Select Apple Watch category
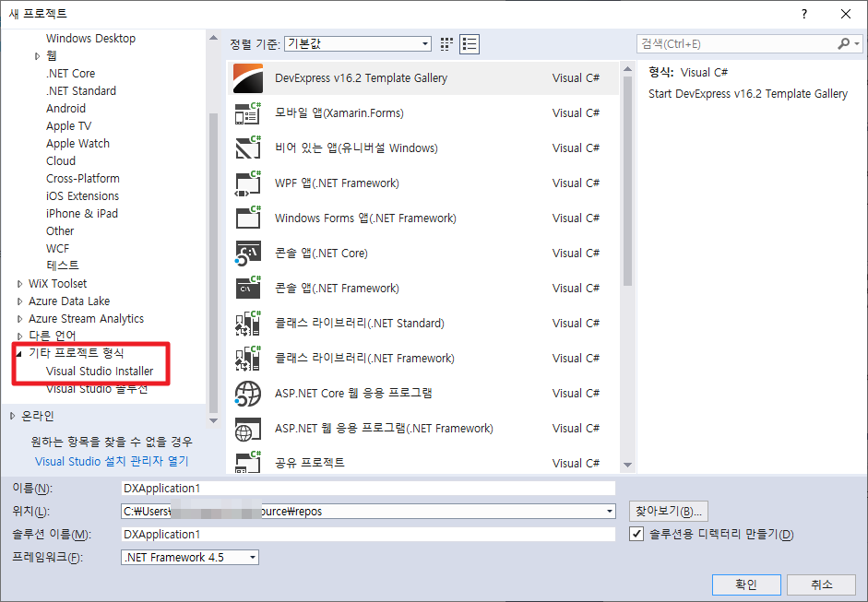This screenshot has height=602, width=868. point(77,143)
